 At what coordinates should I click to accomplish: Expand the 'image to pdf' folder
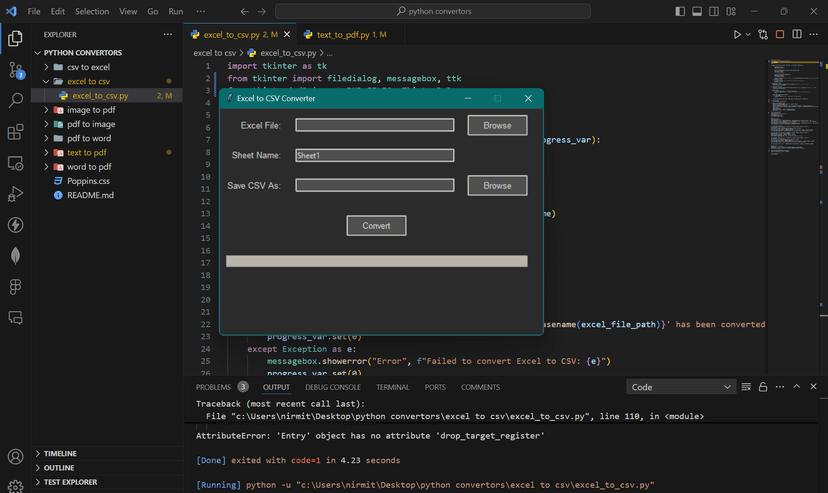(x=91, y=110)
